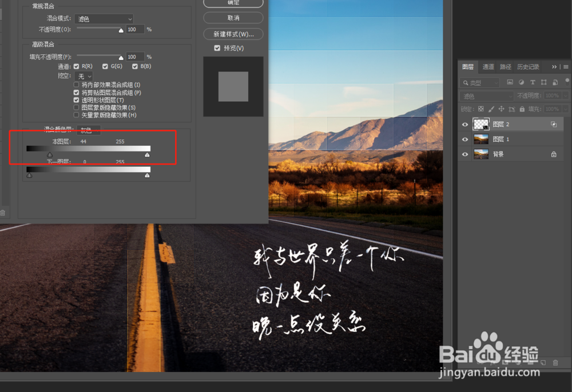Toggle 透明形状图层(T) checkbox
The width and height of the screenshot is (572, 392).
tap(76, 100)
